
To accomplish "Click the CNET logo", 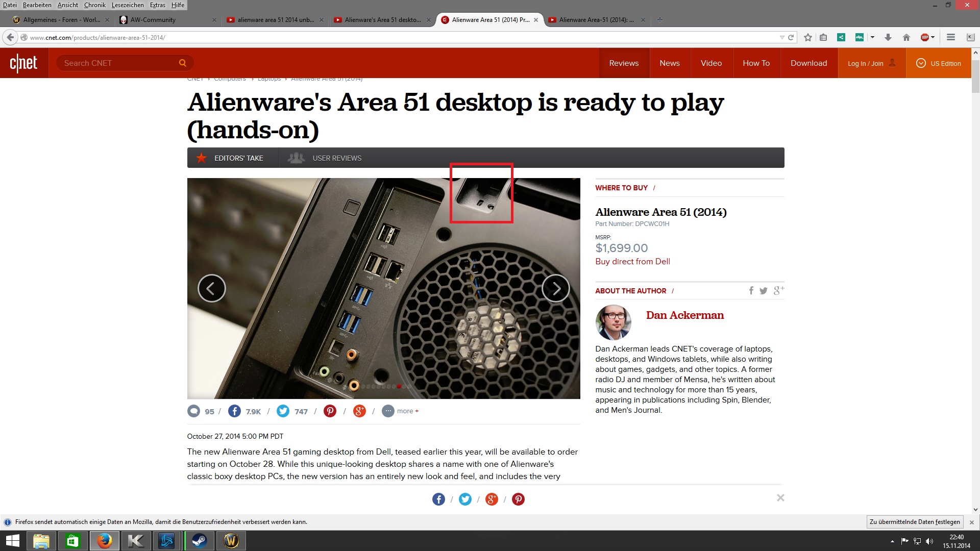I will [23, 63].
